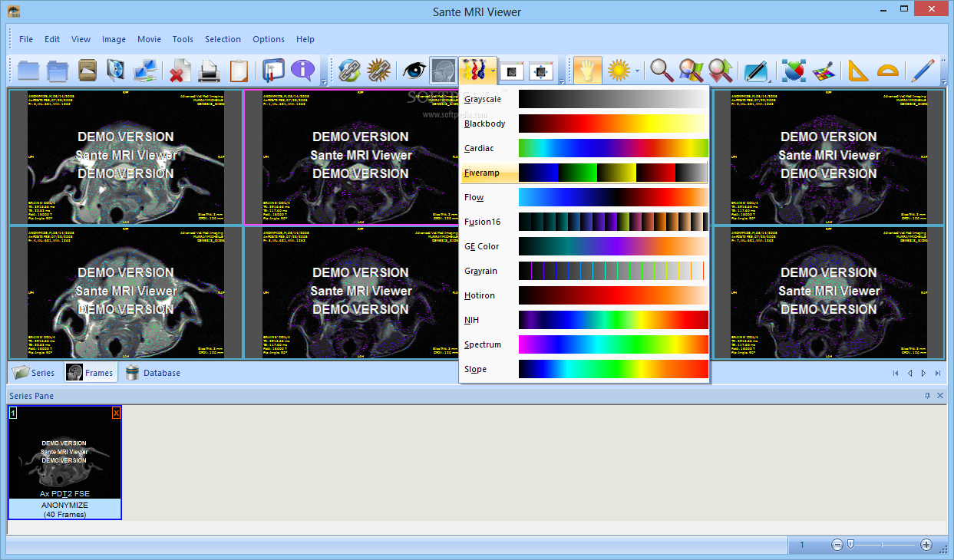Select the Flow palette entry

point(584,197)
